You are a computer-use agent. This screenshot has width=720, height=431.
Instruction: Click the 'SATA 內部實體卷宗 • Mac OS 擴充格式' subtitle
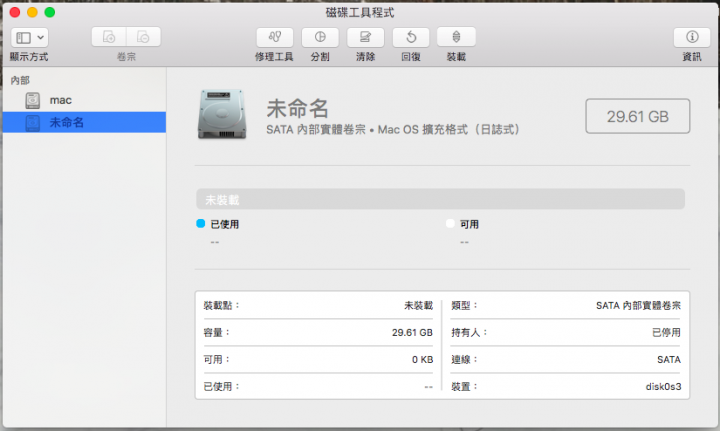coord(393,130)
